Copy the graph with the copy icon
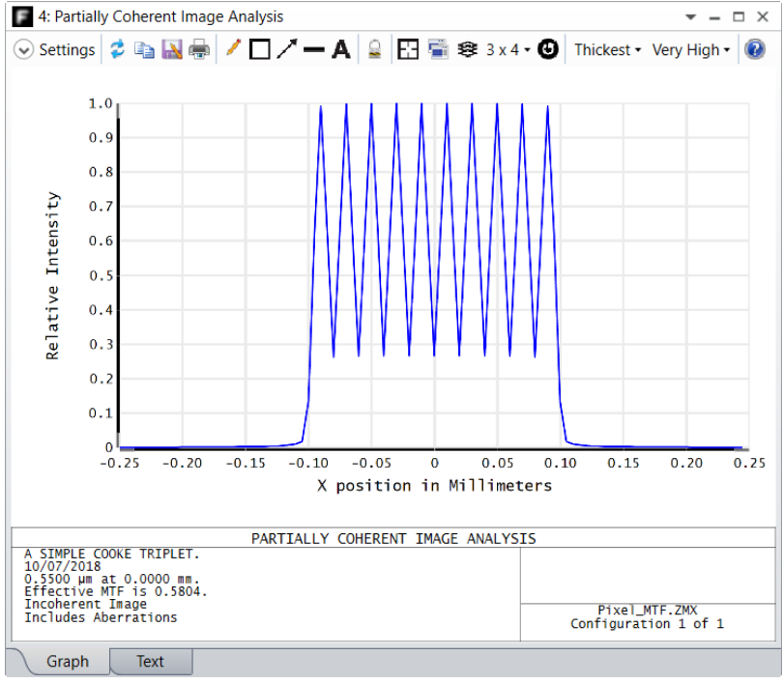This screenshot has width=784, height=684. [x=144, y=50]
